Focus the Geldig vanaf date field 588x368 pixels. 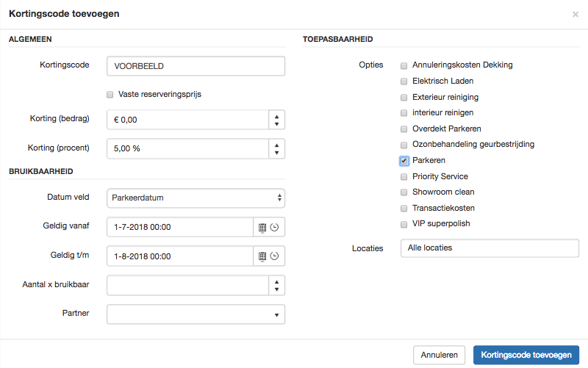coord(180,227)
